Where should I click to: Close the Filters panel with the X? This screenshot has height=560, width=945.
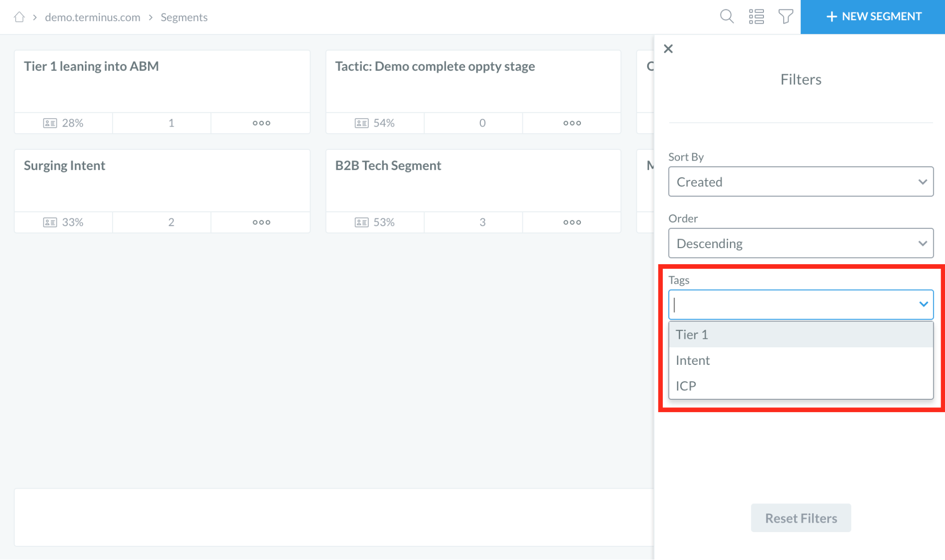(668, 49)
